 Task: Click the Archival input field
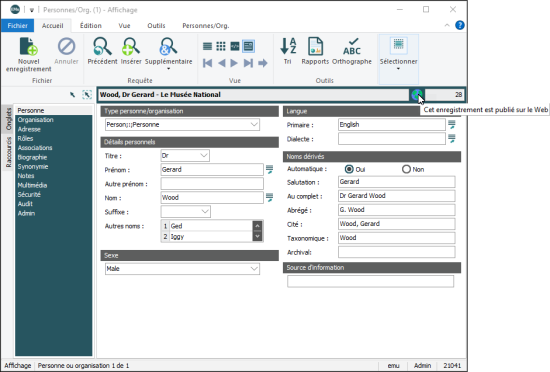tap(397, 252)
